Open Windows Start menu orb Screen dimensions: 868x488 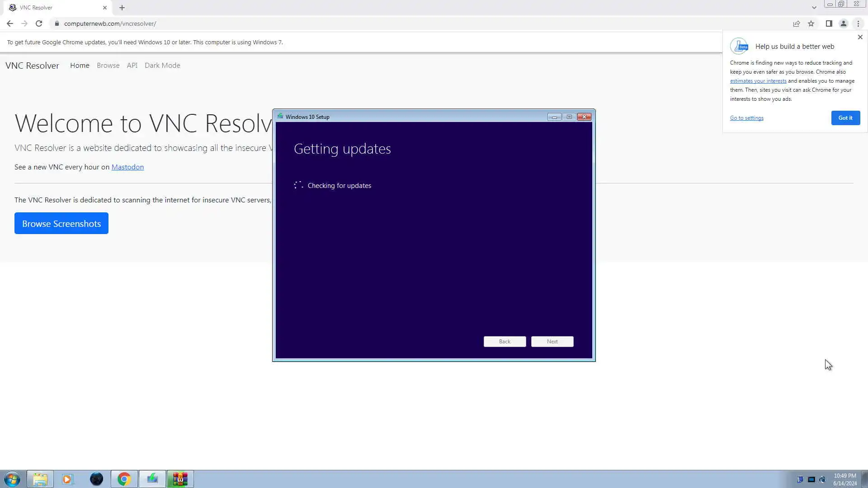click(12, 479)
